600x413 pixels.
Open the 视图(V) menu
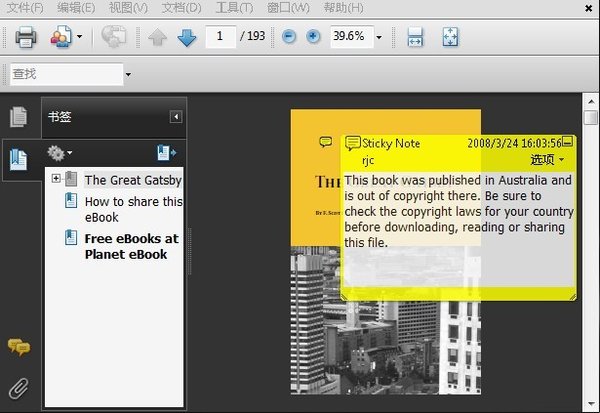(x=128, y=8)
